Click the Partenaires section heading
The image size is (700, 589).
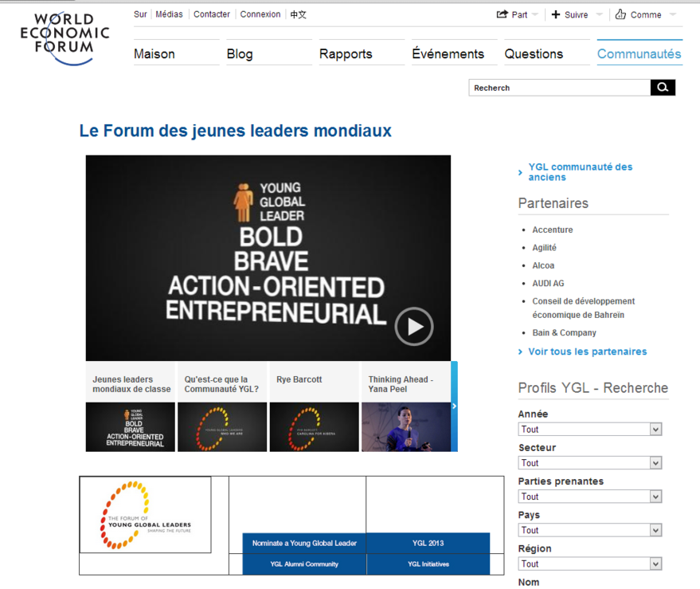click(x=553, y=203)
